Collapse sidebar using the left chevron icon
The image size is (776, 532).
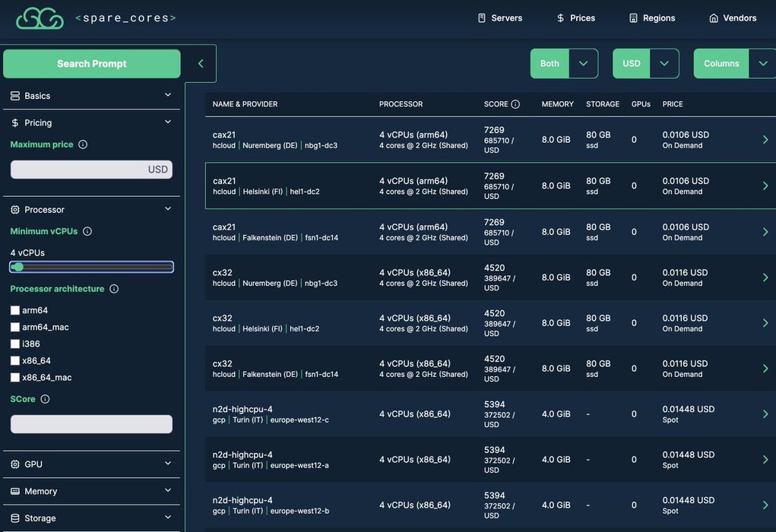(201, 64)
